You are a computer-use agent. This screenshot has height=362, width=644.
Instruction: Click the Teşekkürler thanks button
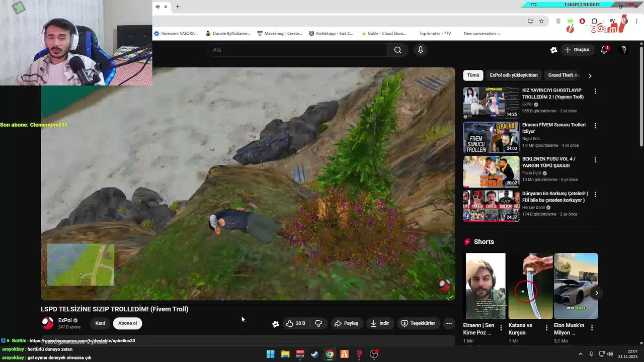(x=418, y=323)
